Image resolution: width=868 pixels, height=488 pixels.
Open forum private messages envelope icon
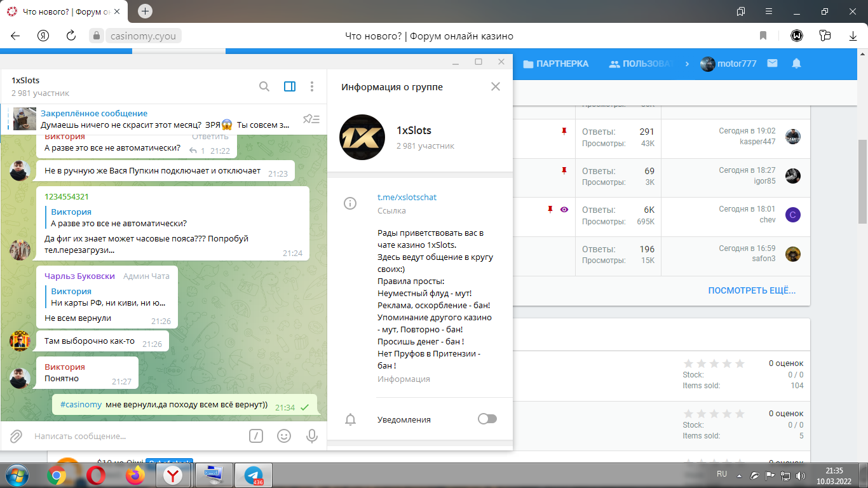(x=772, y=64)
